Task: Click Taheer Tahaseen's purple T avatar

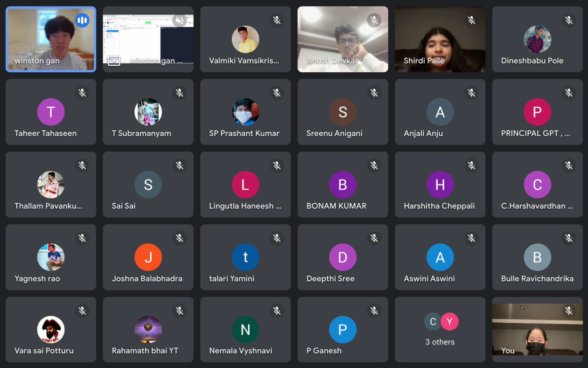Action: pyautogui.click(x=51, y=112)
